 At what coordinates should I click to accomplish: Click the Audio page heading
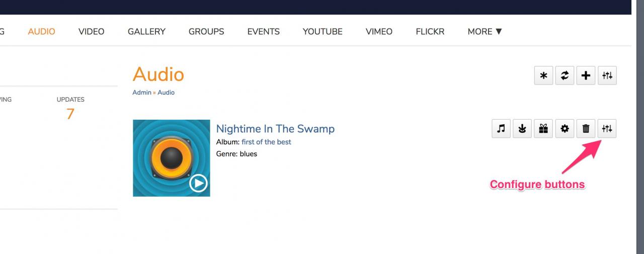[x=158, y=74]
